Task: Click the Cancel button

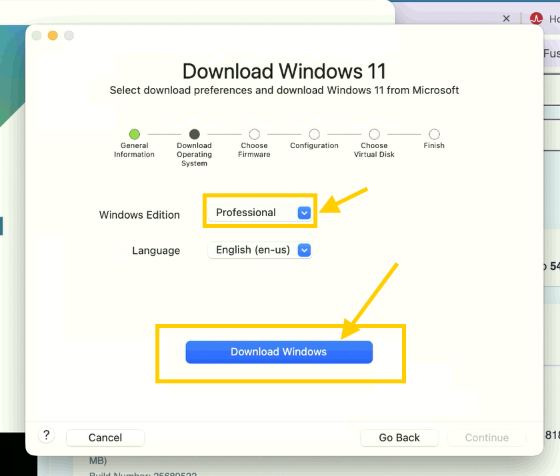Action: (x=105, y=438)
